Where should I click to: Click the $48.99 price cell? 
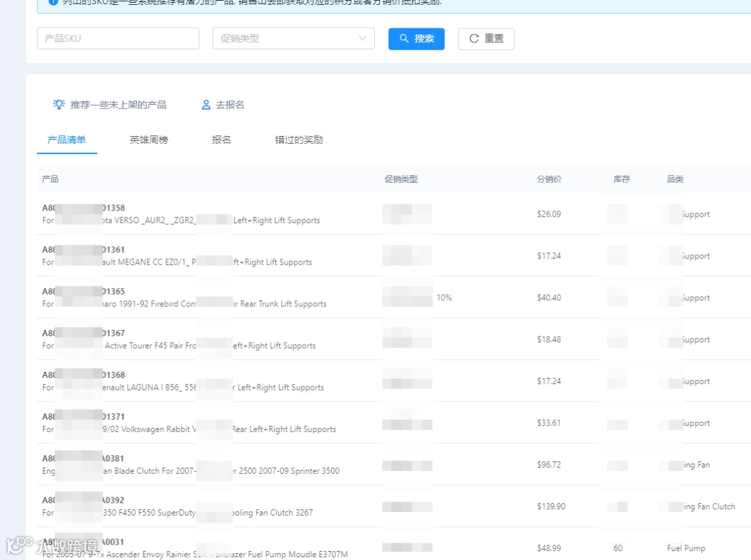549,548
